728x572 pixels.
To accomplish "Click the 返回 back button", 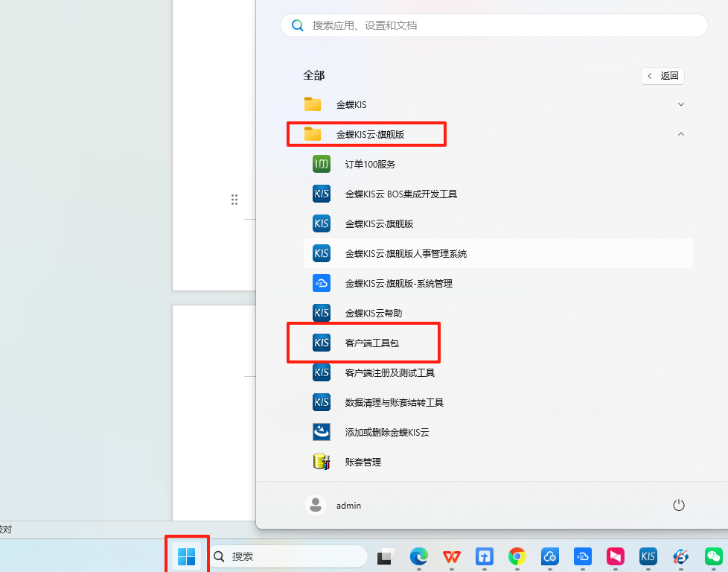I will click(662, 76).
